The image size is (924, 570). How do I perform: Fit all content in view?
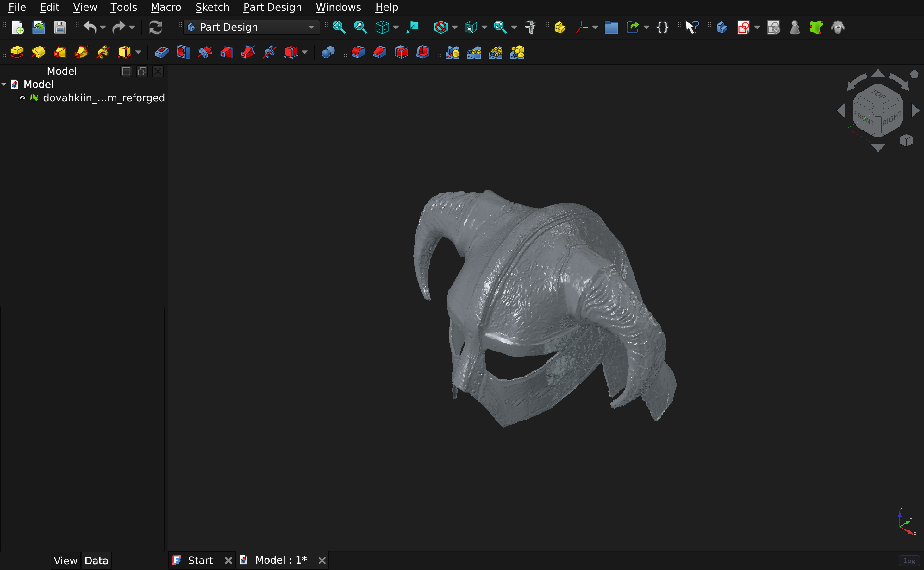(x=339, y=28)
